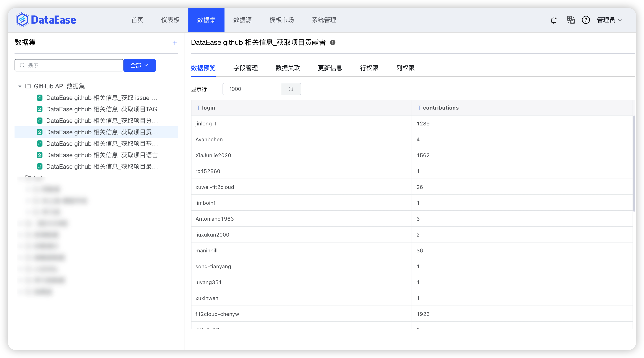
Task: Click the help question mark icon
Action: (x=586, y=20)
